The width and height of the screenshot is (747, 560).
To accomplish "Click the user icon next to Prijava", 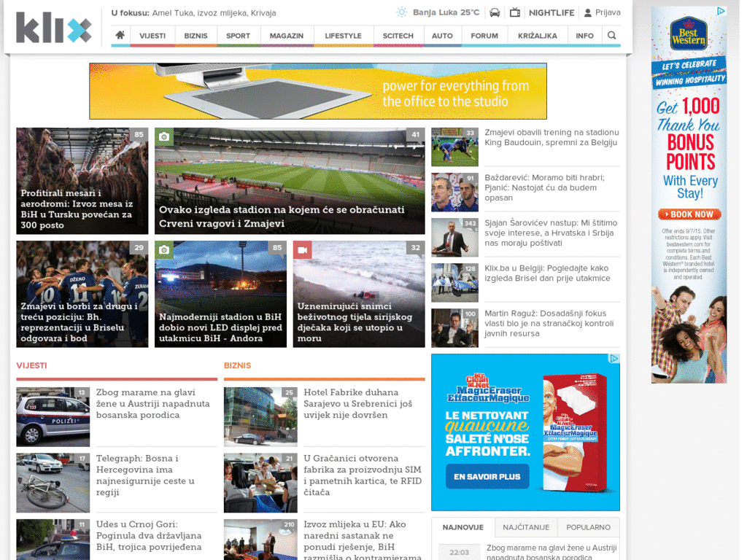I will click(x=588, y=13).
